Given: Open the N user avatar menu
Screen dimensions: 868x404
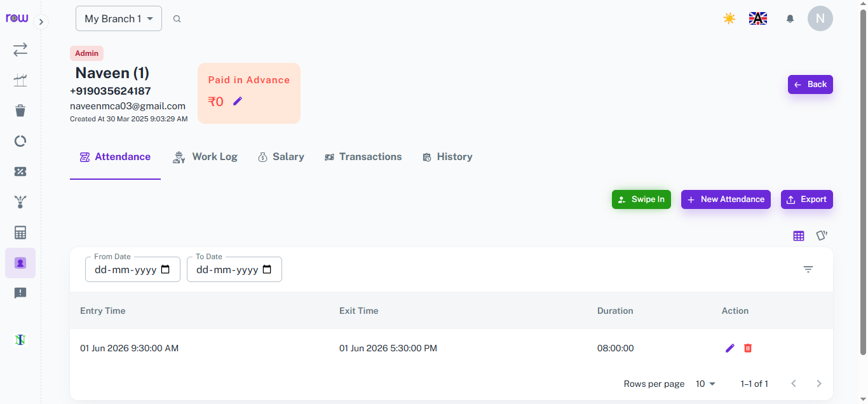Looking at the screenshot, I should pyautogui.click(x=820, y=18).
